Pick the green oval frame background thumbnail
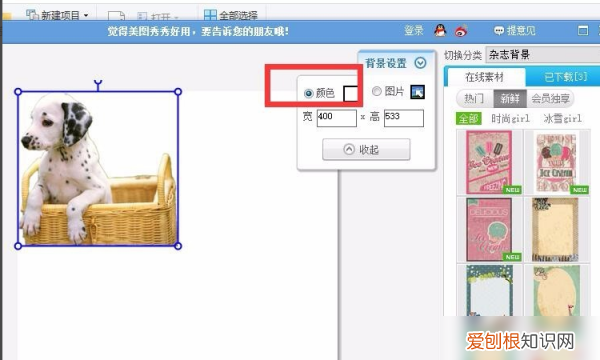The image size is (600, 360). (x=557, y=290)
